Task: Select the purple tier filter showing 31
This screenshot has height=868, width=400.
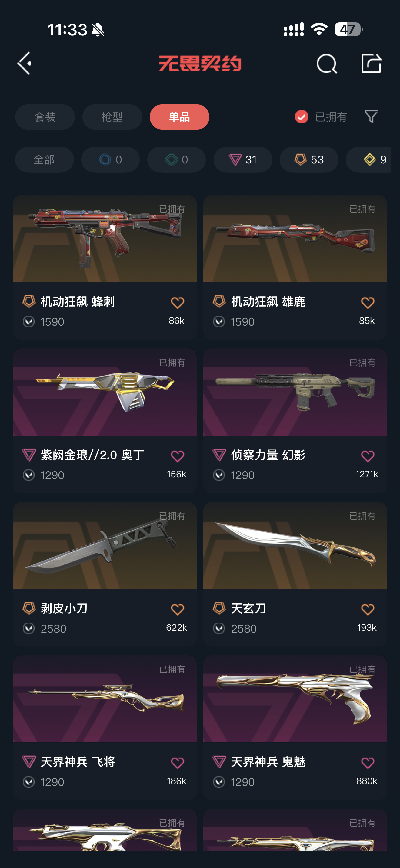Action: coord(243,159)
